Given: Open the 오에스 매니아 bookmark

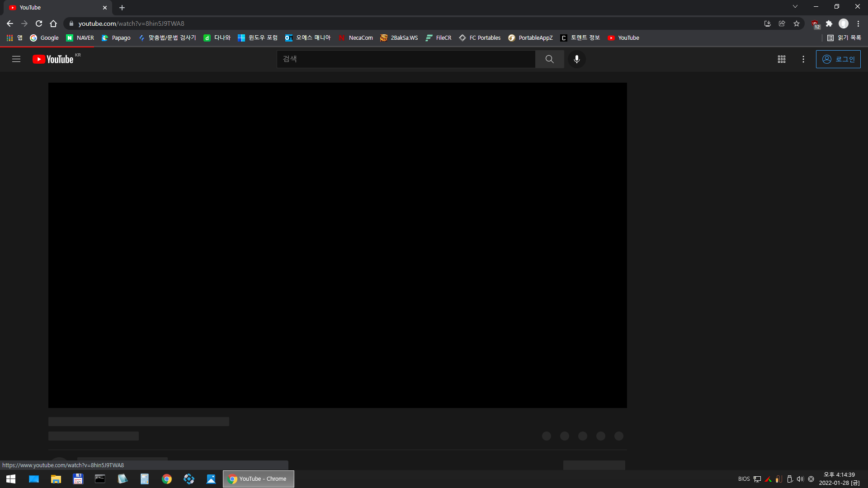Looking at the screenshot, I should point(308,38).
